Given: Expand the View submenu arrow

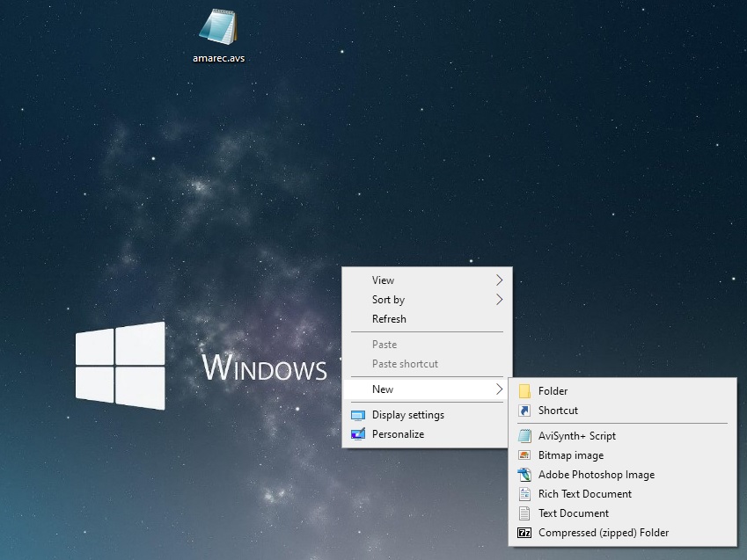Looking at the screenshot, I should pos(499,280).
